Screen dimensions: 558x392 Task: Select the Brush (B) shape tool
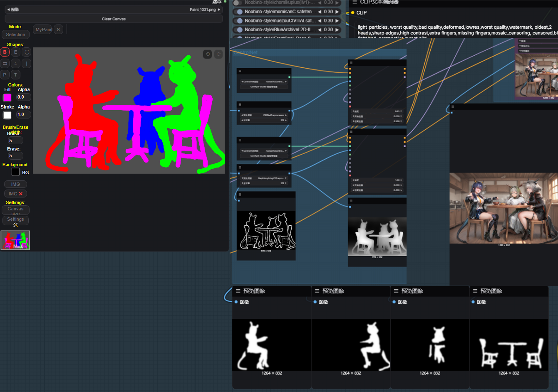point(5,52)
